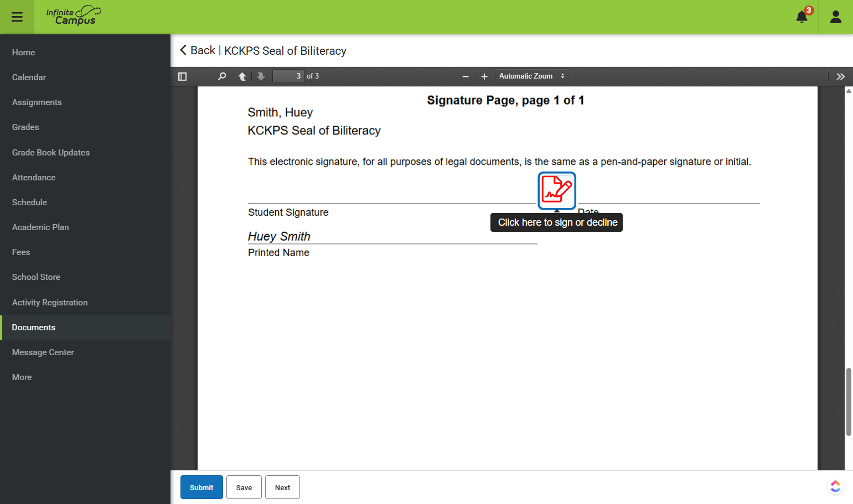Click the Back chevron arrow
The height and width of the screenshot is (504, 853).
183,50
